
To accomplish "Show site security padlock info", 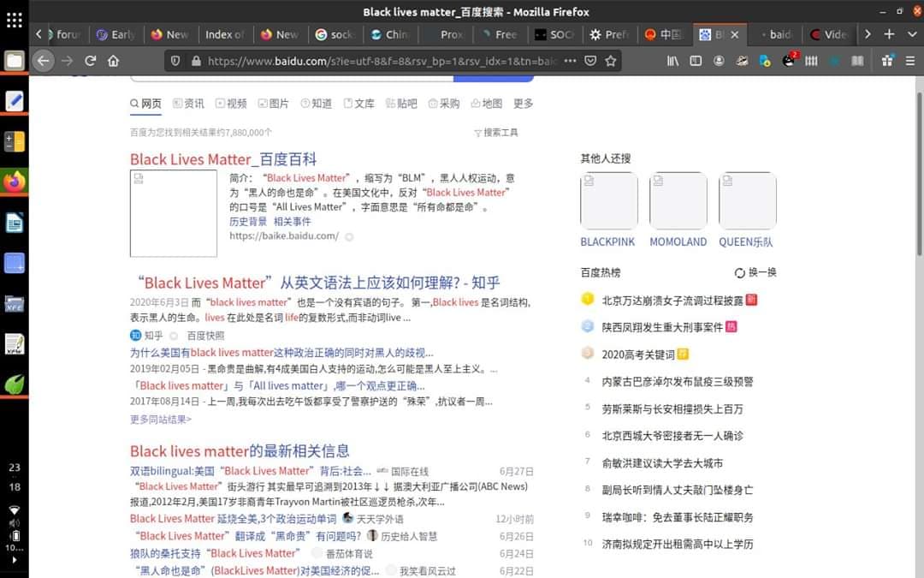I will tap(196, 61).
